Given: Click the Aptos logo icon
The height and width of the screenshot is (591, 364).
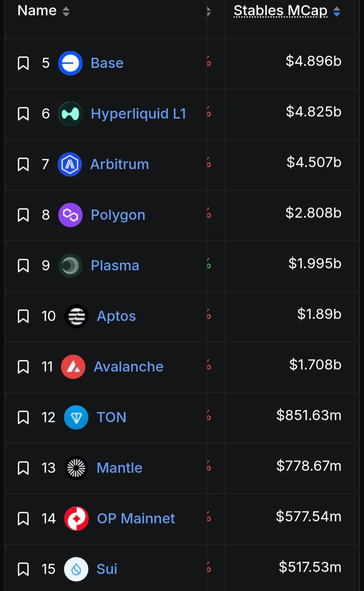Looking at the screenshot, I should pyautogui.click(x=77, y=316).
